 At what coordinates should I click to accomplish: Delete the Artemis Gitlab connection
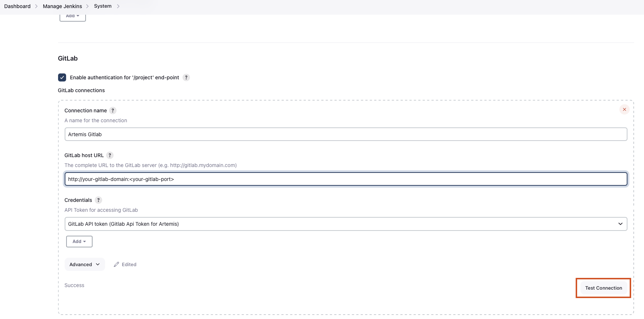624,109
